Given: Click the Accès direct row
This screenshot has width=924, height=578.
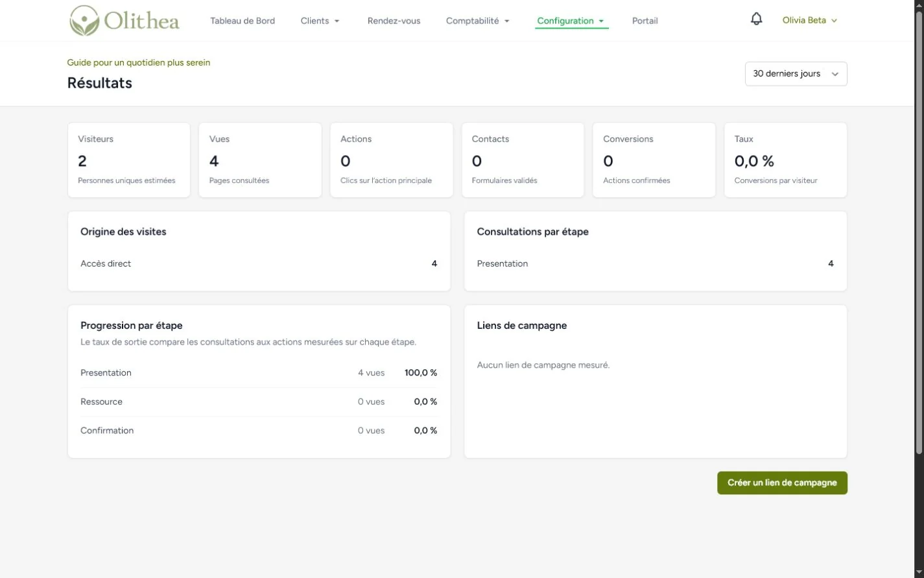Looking at the screenshot, I should (259, 263).
